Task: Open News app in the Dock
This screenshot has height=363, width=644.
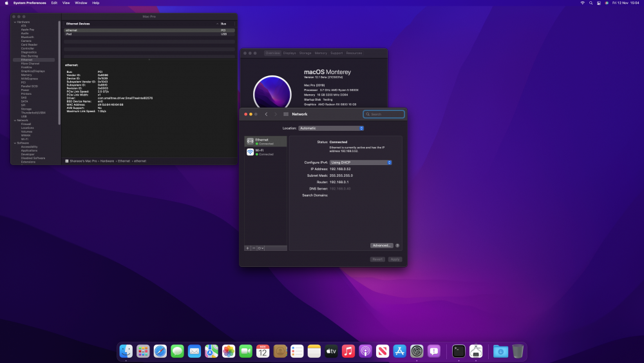Action: pyautogui.click(x=383, y=351)
